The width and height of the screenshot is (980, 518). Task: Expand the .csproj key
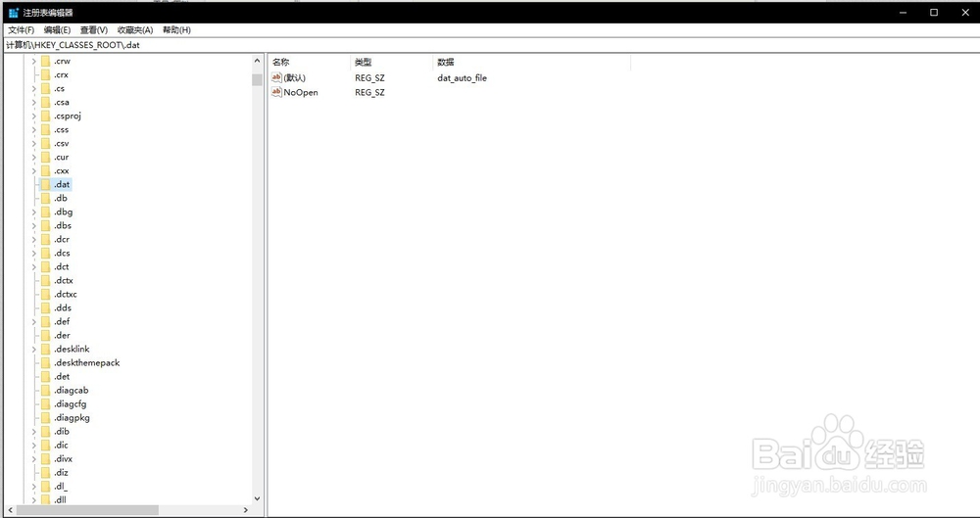pyautogui.click(x=33, y=117)
